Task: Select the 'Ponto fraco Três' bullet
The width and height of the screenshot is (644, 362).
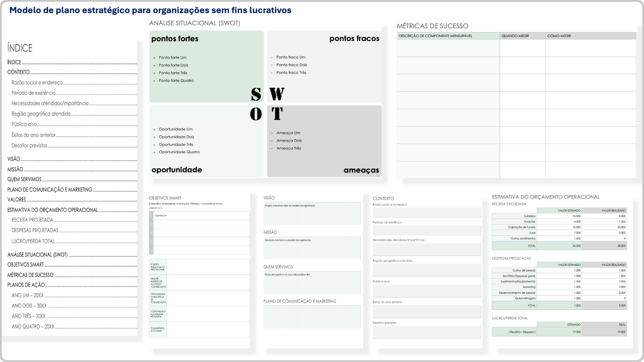Action: [x=291, y=72]
